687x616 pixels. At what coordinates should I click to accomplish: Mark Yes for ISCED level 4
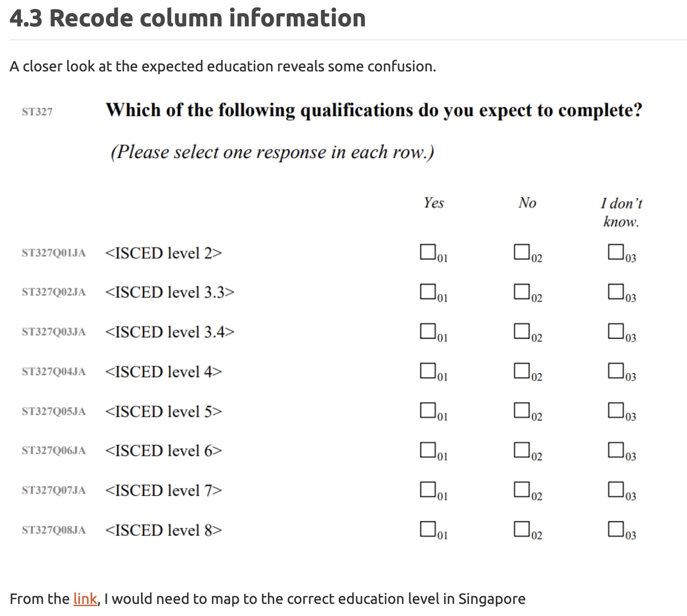[427, 370]
